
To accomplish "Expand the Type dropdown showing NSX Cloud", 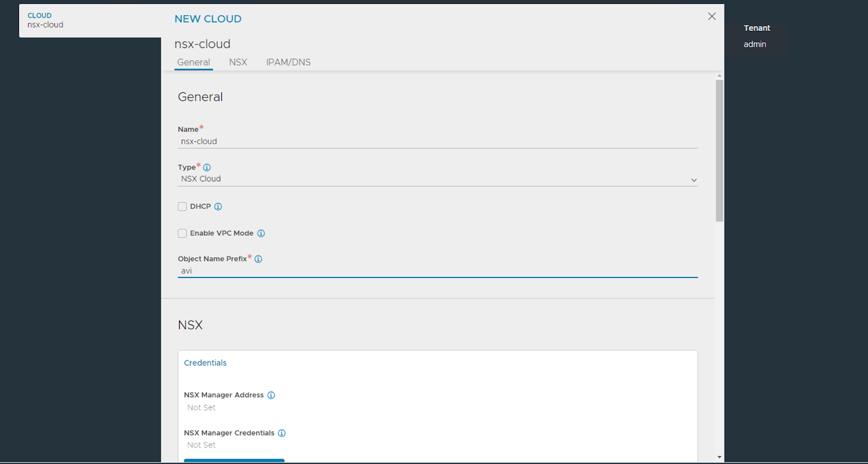I will click(438, 179).
